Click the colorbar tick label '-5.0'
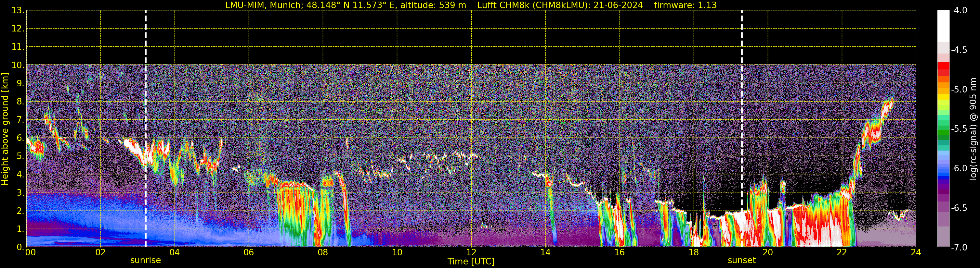This screenshot has height=268, width=980. coord(959,90)
